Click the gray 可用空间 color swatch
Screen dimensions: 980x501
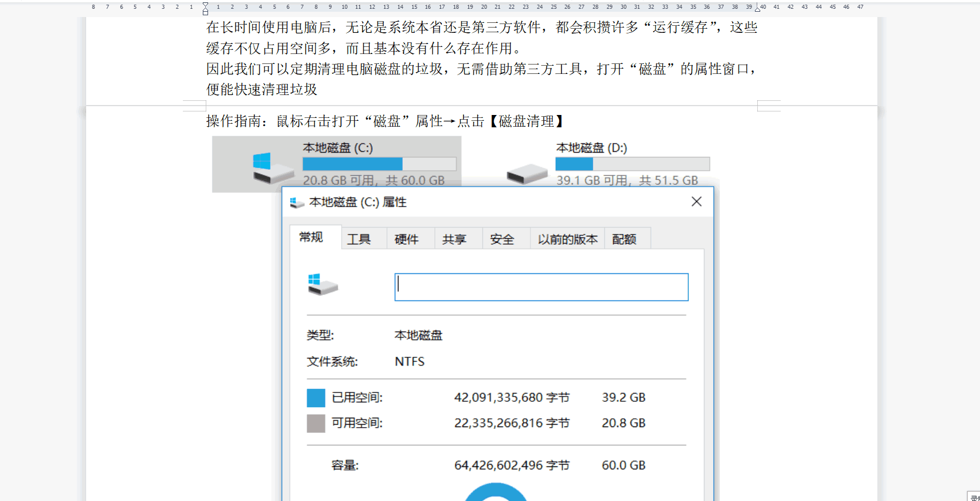316,424
